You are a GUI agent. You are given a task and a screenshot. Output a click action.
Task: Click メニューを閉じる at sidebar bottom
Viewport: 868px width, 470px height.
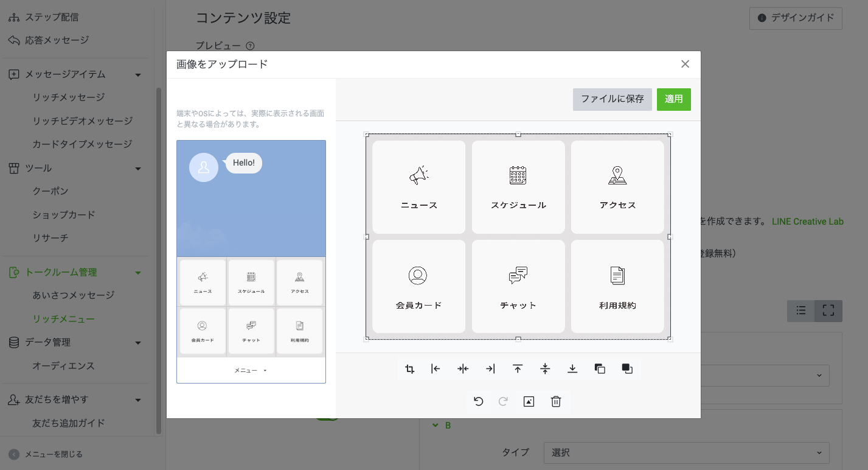tap(46, 454)
